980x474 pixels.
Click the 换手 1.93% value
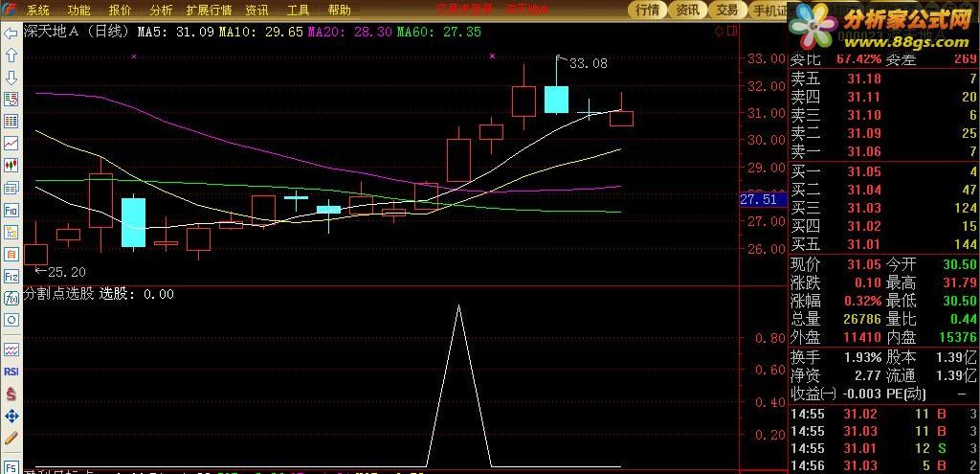862,357
